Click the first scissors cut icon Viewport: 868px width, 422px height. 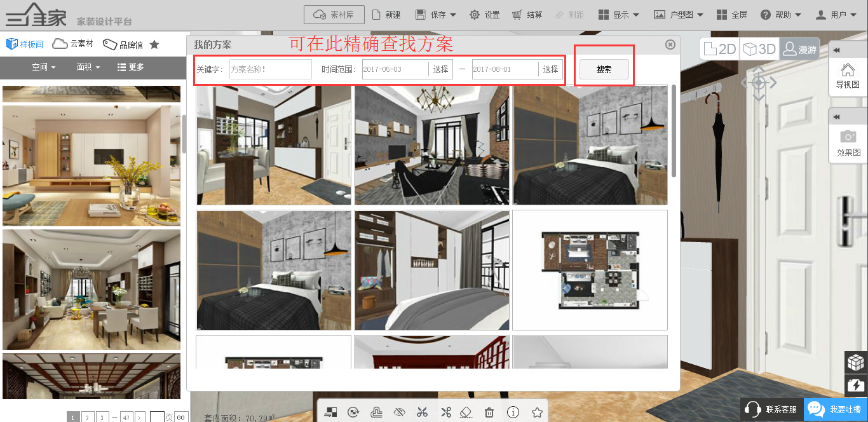click(422, 412)
